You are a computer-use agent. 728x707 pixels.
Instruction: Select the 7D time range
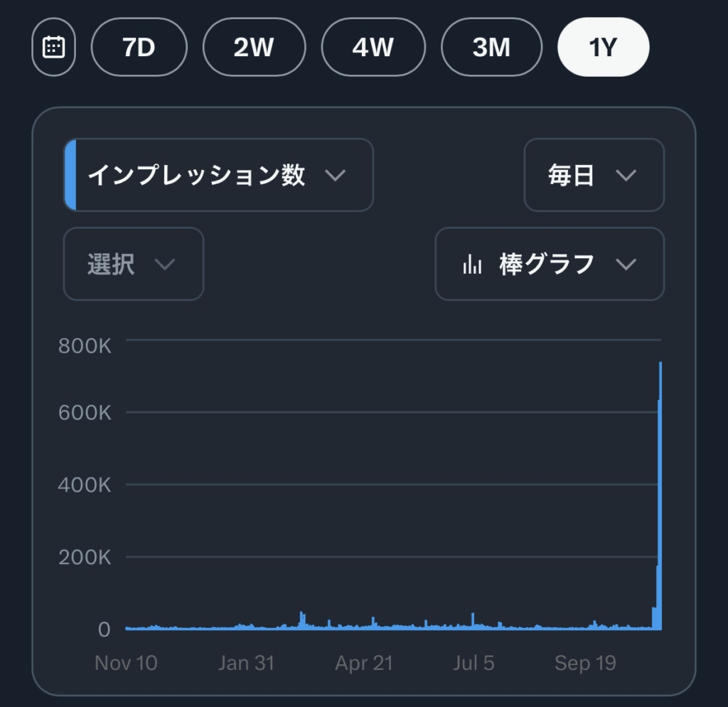coord(139,47)
